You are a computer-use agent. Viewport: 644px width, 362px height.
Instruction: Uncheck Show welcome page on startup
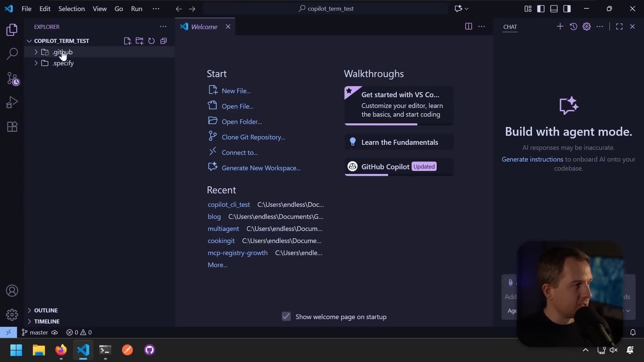pos(286,316)
